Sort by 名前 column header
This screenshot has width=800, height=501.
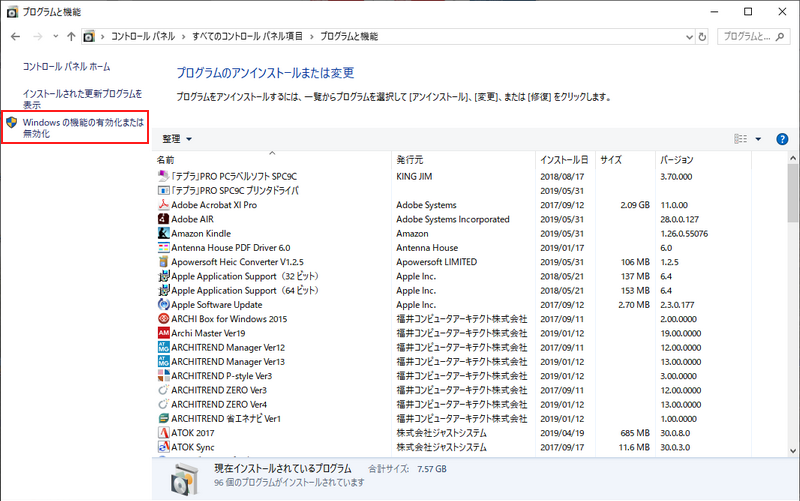click(272, 160)
